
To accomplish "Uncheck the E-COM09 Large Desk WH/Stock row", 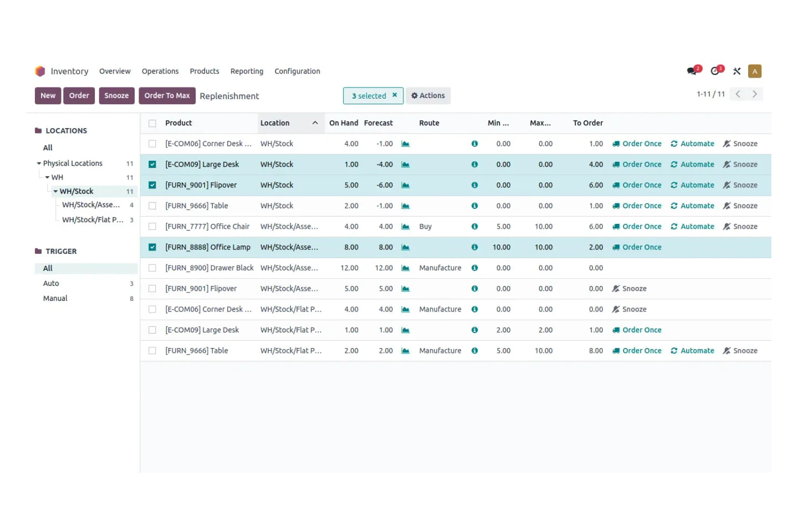I will point(152,165).
